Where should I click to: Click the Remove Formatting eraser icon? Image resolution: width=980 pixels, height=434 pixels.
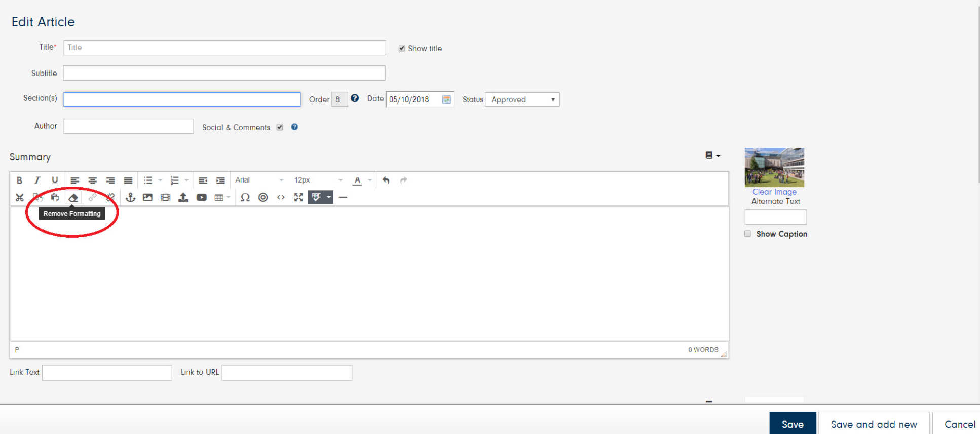click(73, 198)
